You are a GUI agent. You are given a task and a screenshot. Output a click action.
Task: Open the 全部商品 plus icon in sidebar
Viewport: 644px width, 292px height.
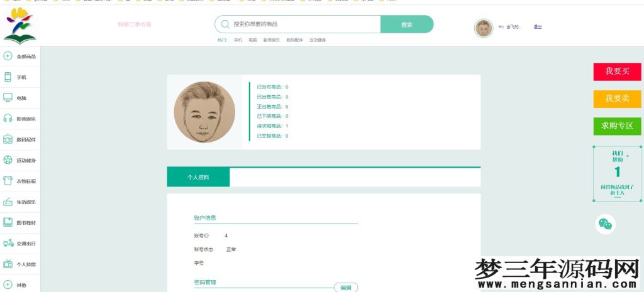pos(8,56)
